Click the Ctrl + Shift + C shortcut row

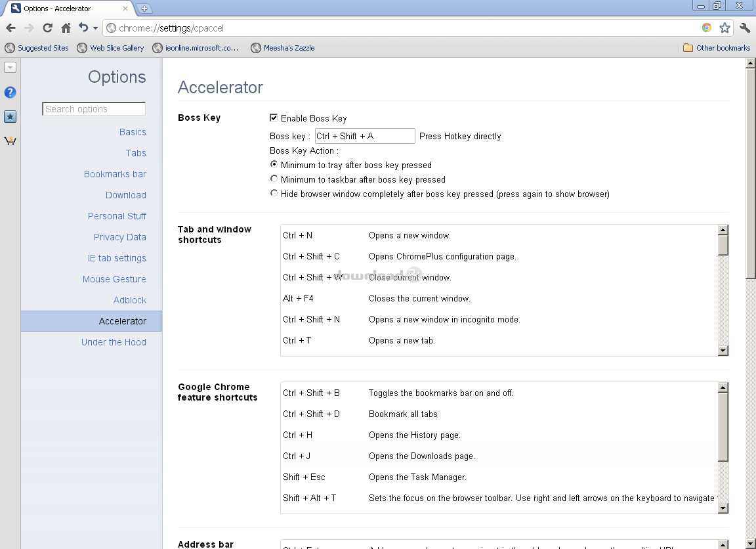click(499, 256)
